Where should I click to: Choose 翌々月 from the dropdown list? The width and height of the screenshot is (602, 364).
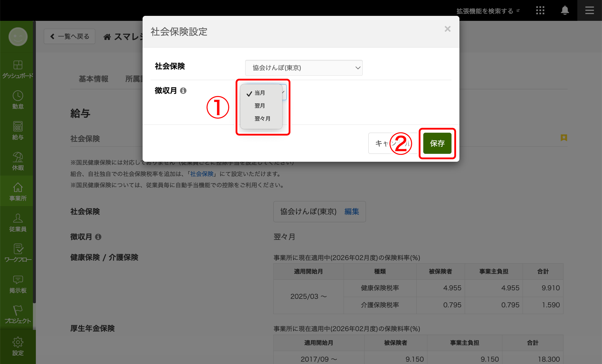[262, 119]
